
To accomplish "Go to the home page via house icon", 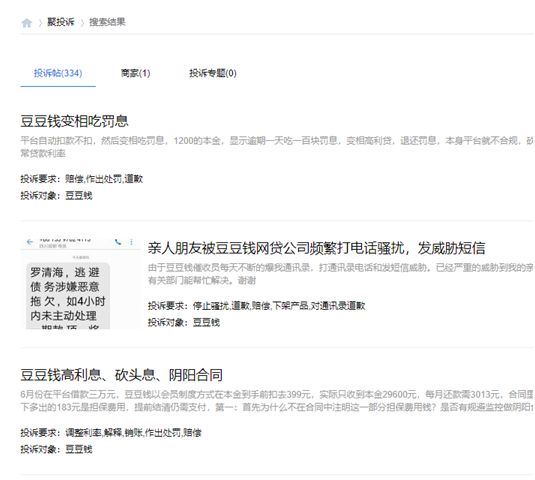I will [27, 23].
